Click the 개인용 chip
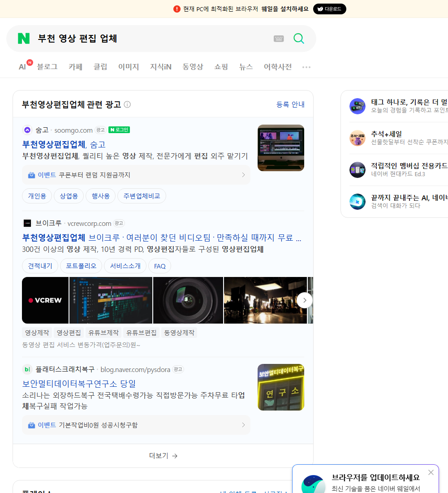448x493 pixels. [37, 196]
